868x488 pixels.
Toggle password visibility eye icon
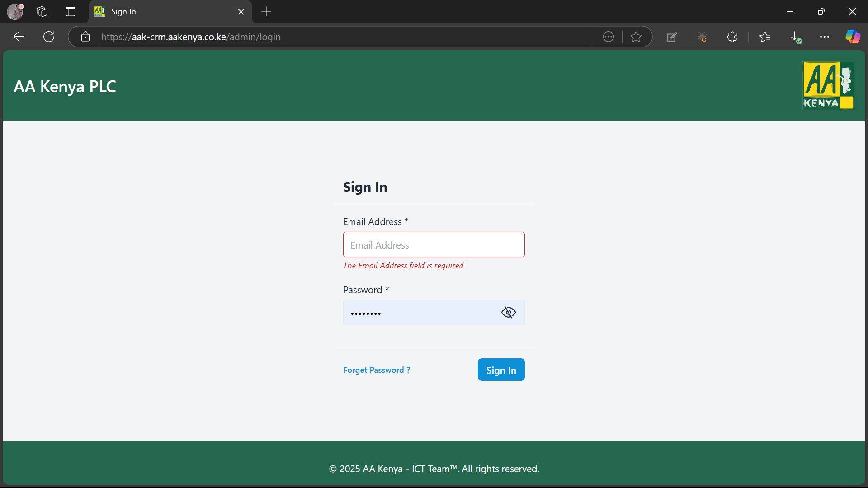tap(508, 313)
